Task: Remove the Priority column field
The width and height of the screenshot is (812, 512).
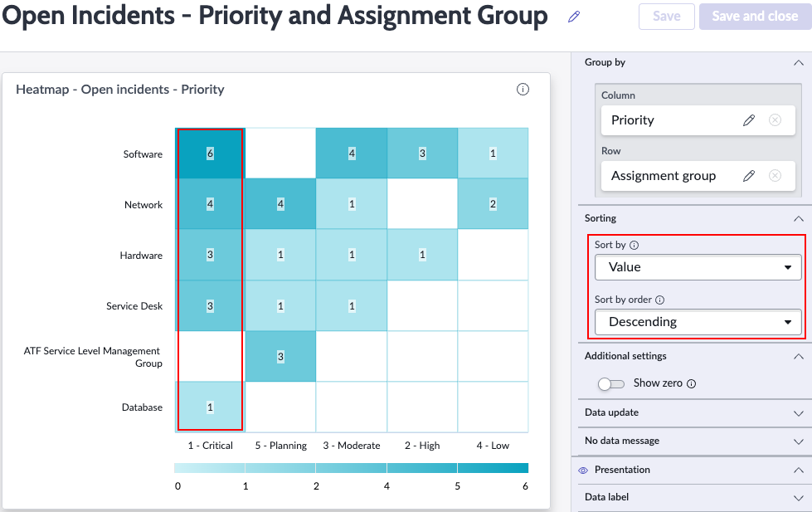Action: point(775,120)
